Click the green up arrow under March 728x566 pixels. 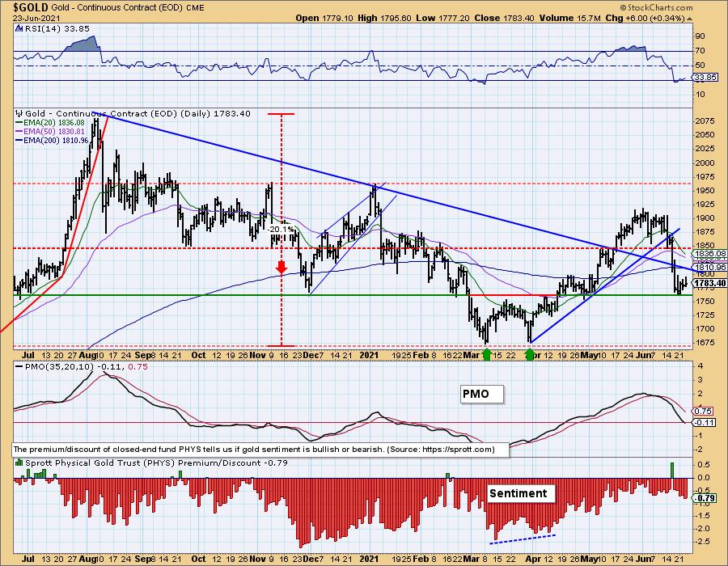(x=487, y=355)
